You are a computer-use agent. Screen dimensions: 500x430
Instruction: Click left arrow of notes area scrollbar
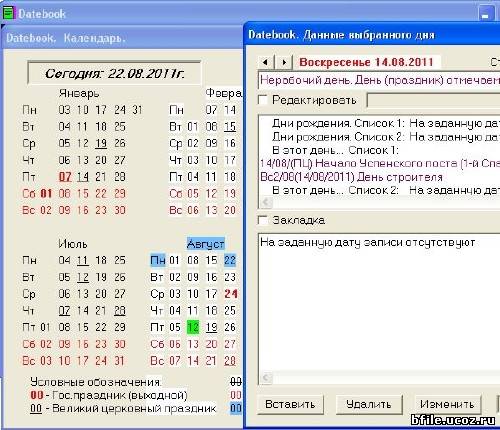[x=266, y=378]
